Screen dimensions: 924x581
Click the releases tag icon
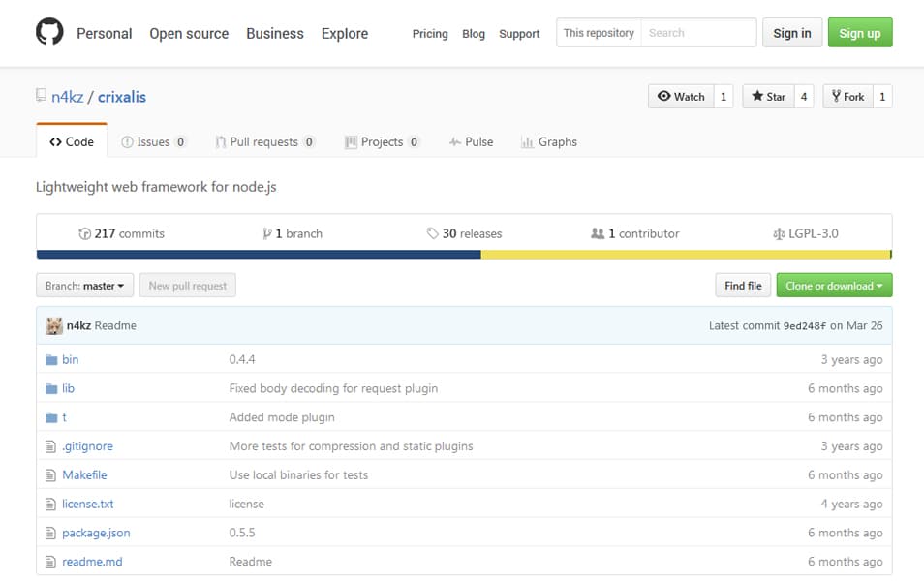pyautogui.click(x=432, y=233)
